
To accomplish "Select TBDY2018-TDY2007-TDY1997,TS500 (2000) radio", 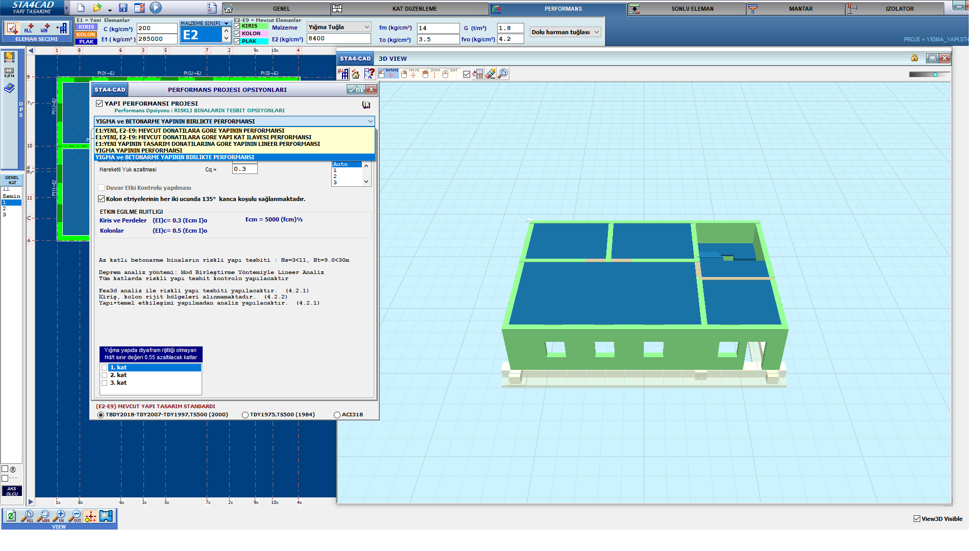I will [x=101, y=415].
